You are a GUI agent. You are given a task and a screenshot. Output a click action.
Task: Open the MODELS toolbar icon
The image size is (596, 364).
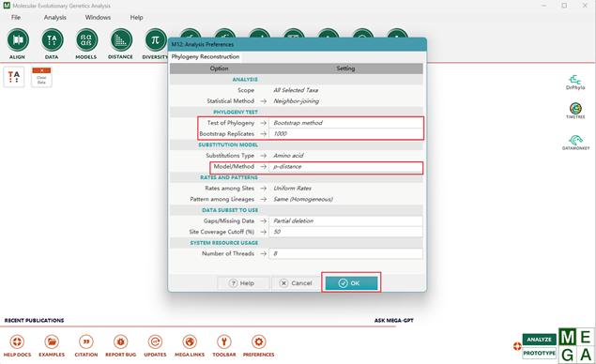pyautogui.click(x=86, y=40)
